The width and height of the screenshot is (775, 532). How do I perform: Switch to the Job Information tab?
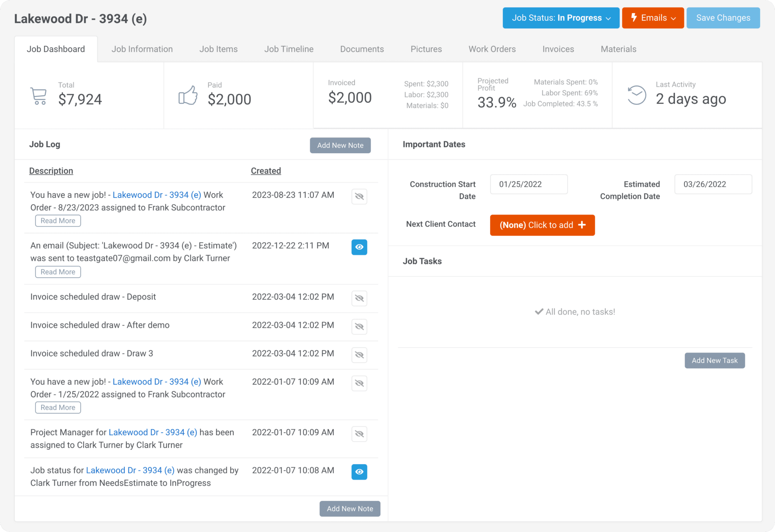click(142, 49)
